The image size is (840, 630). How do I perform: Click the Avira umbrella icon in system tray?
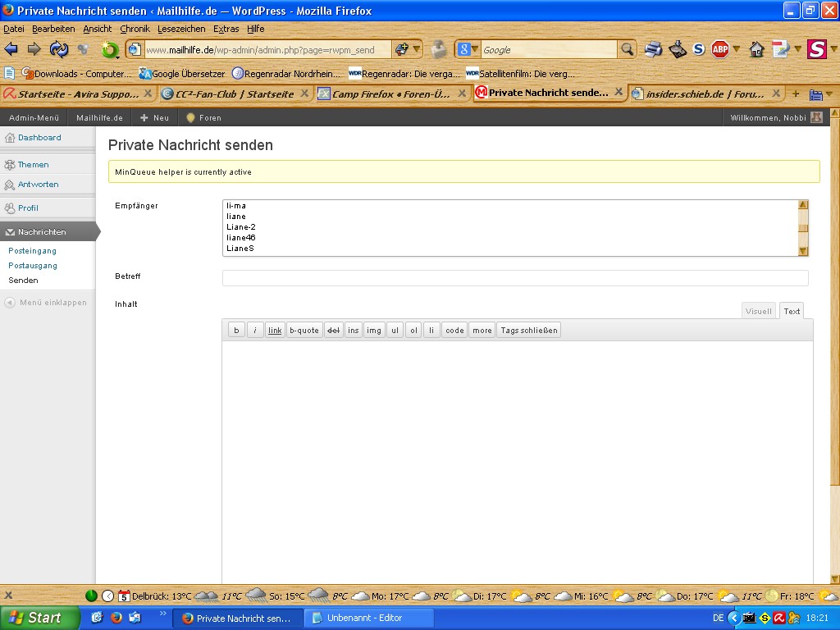[779, 618]
